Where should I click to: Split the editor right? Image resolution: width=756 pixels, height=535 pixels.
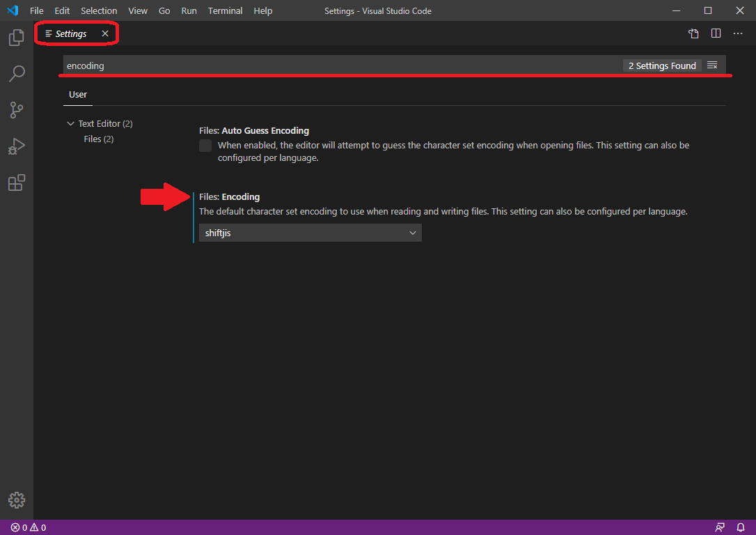click(716, 33)
